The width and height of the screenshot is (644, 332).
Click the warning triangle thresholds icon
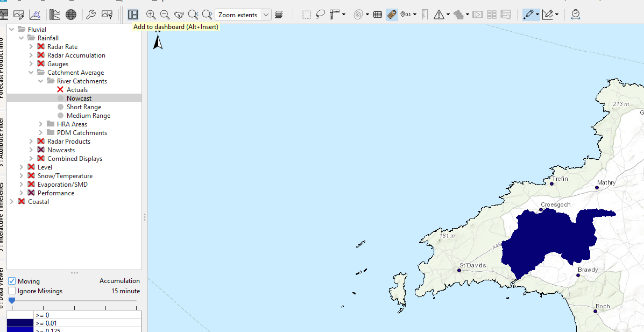tap(438, 15)
